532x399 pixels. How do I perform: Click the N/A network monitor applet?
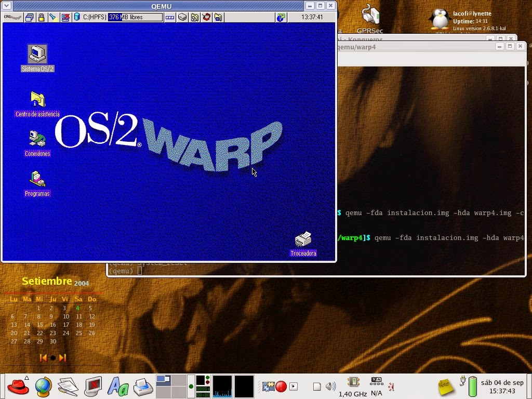coord(376,387)
